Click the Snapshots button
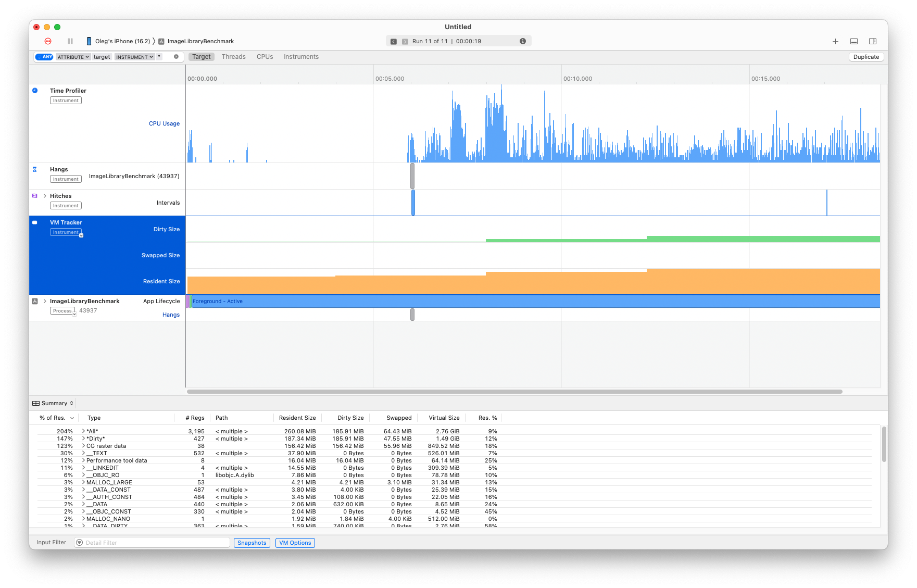This screenshot has width=917, height=588. click(x=252, y=543)
